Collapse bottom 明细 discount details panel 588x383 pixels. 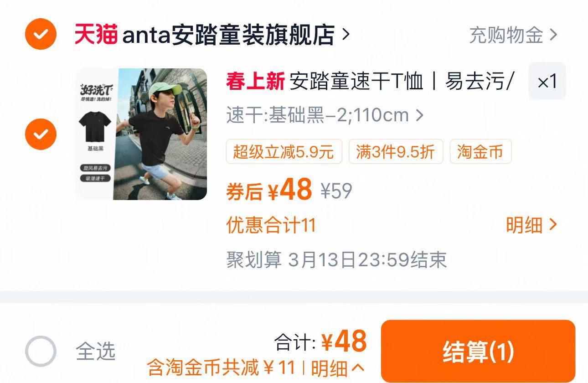tap(338, 368)
